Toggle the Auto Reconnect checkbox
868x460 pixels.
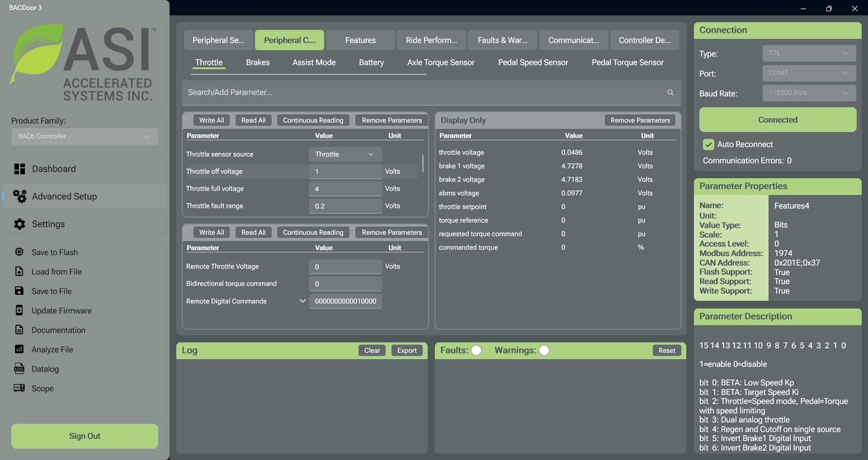coord(708,144)
